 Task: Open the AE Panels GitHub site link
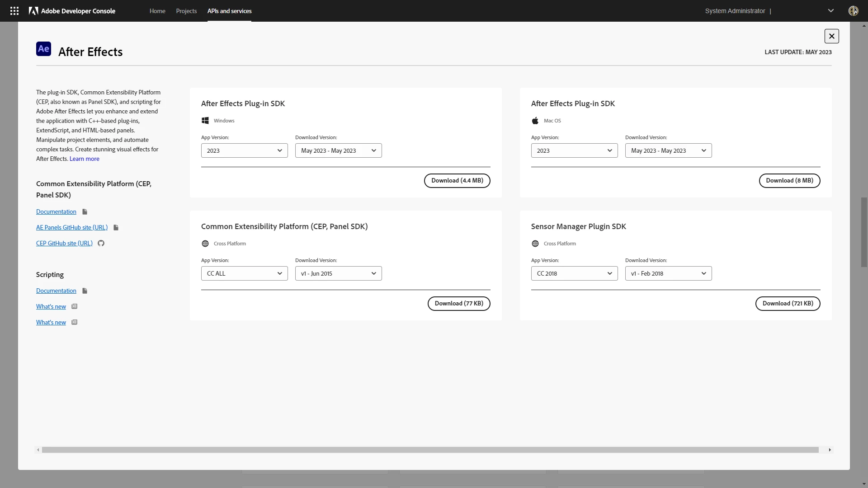point(72,227)
